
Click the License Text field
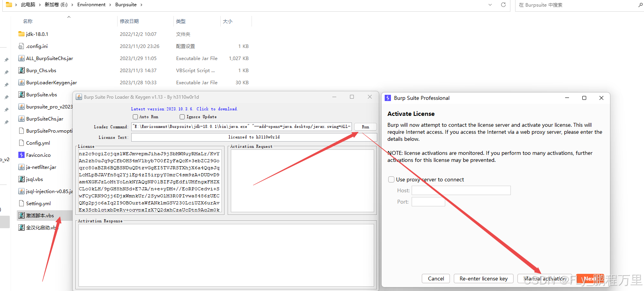pos(254,137)
